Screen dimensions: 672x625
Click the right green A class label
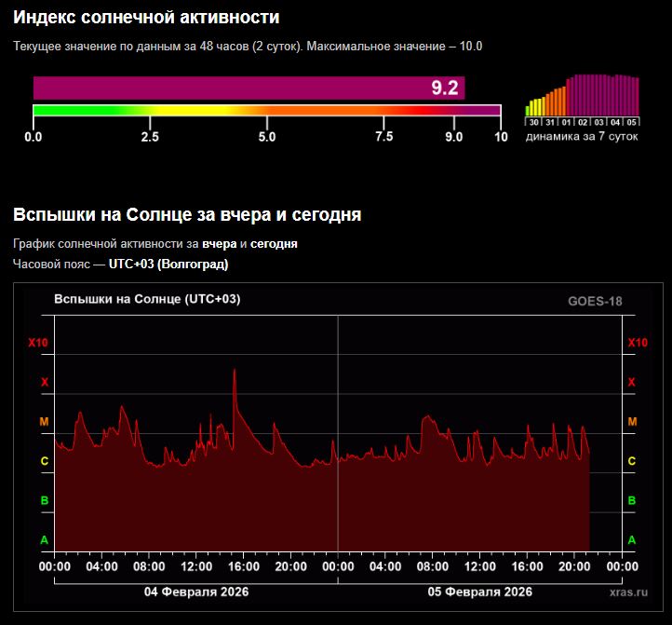pyautogui.click(x=632, y=540)
